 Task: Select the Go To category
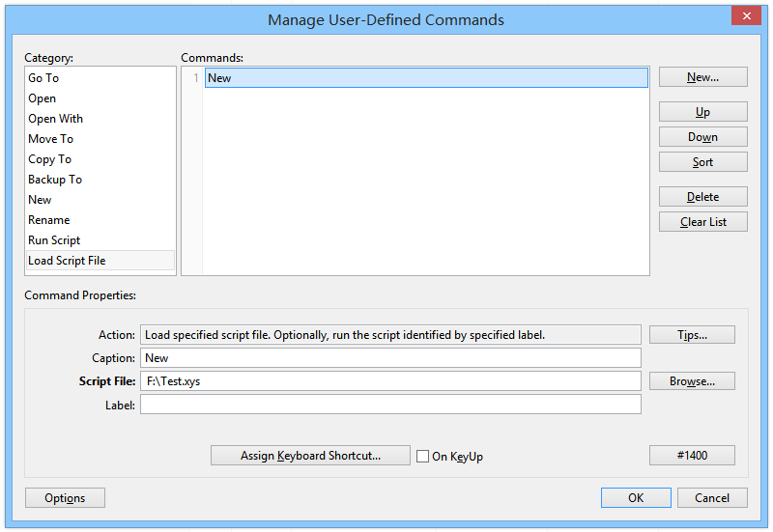tap(43, 78)
